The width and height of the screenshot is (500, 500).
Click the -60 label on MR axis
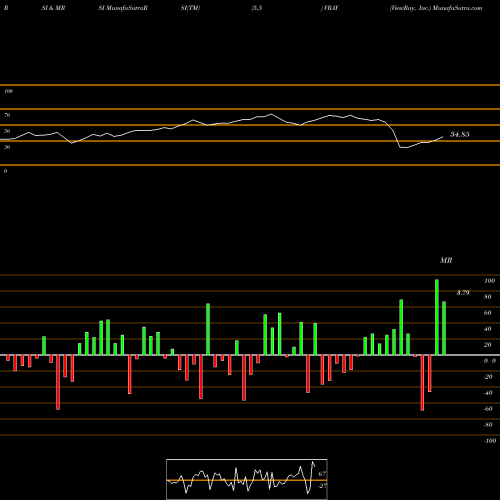[488, 409]
